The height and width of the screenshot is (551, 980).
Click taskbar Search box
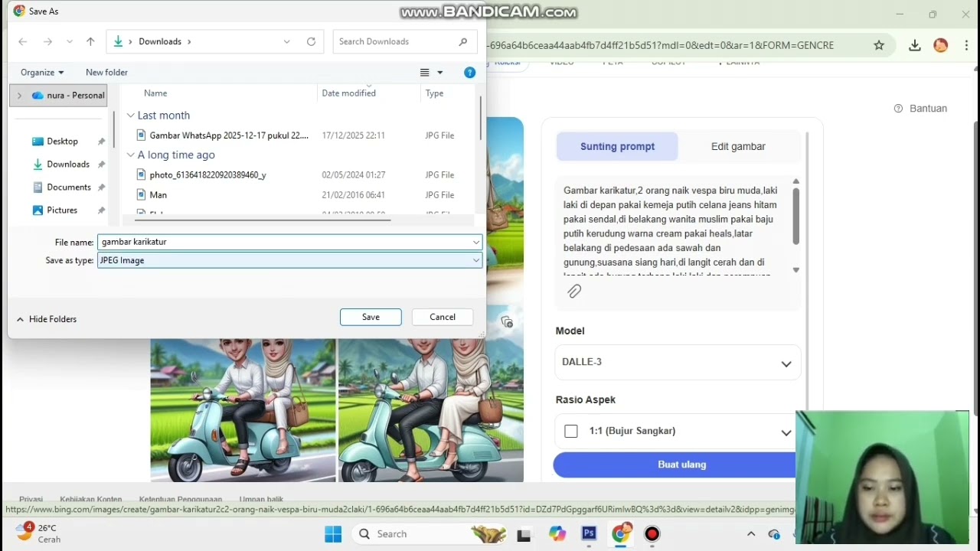(x=430, y=534)
